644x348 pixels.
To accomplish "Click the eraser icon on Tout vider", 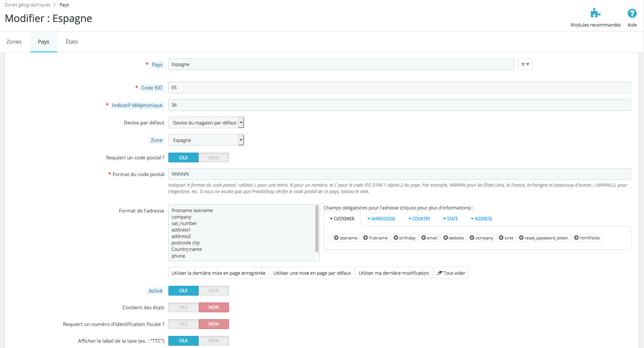I will coord(440,273).
